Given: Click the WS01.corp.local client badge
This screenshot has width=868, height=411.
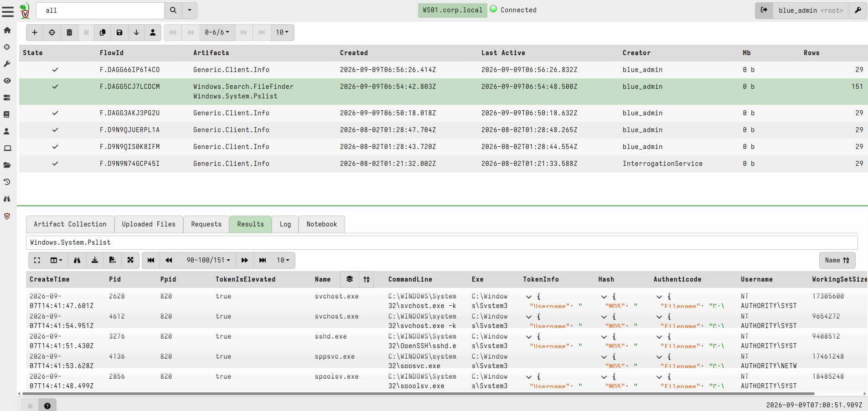Looking at the screenshot, I should [x=452, y=10].
